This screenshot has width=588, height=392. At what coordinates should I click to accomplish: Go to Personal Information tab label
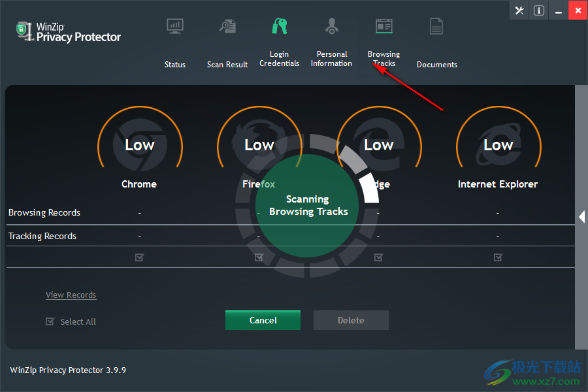point(331,59)
